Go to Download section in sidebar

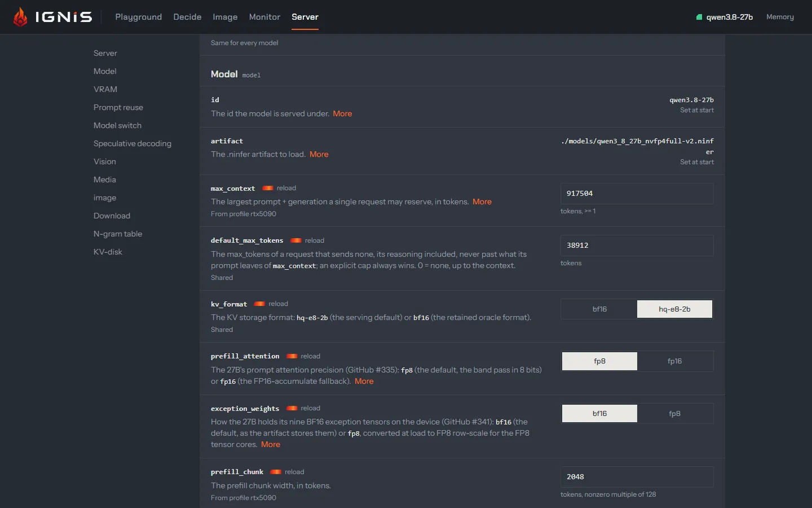[112, 216]
